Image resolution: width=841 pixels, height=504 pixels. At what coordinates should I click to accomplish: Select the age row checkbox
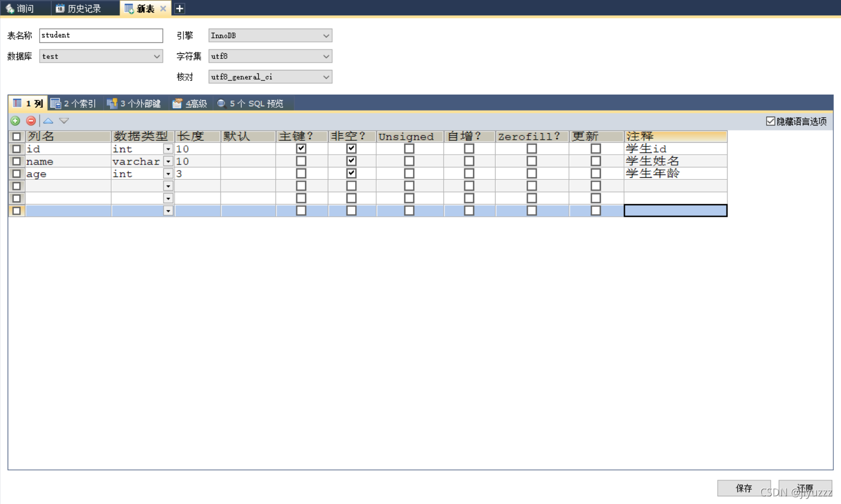pos(17,173)
